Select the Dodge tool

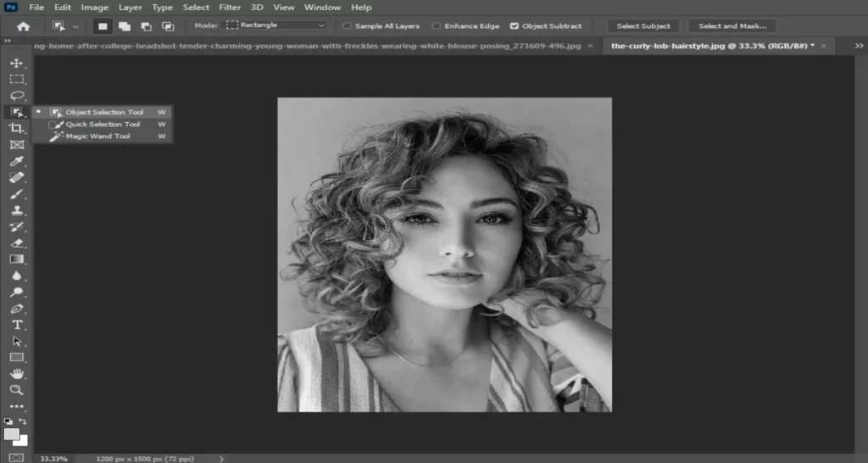click(x=17, y=292)
